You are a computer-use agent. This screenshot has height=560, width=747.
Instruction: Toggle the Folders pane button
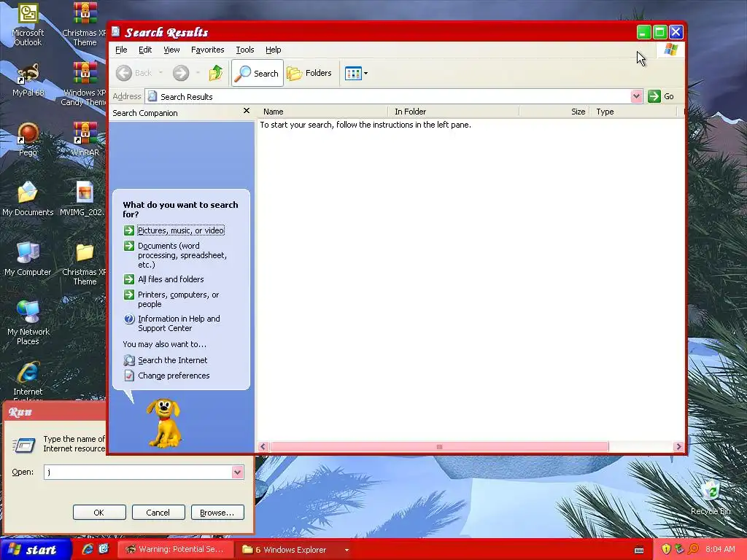pyautogui.click(x=309, y=73)
